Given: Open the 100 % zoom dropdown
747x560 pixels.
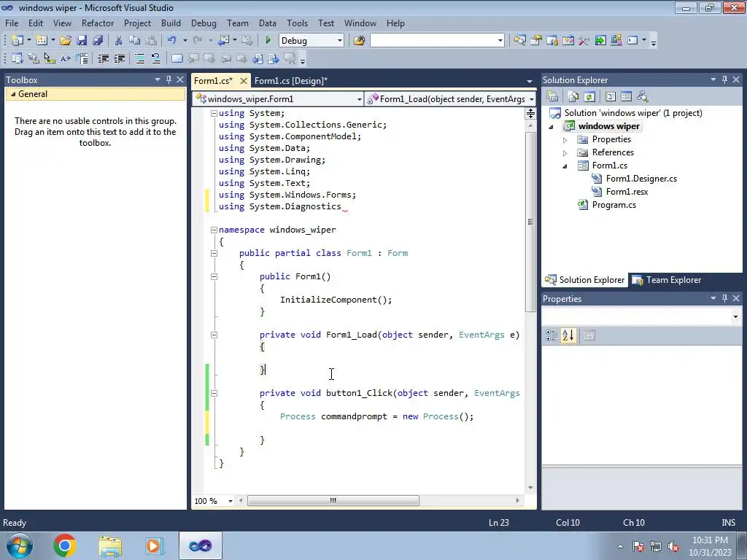Looking at the screenshot, I should 230,501.
